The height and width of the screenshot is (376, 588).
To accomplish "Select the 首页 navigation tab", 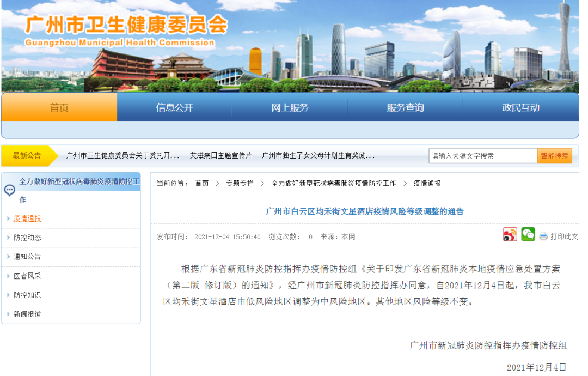I will 59,108.
